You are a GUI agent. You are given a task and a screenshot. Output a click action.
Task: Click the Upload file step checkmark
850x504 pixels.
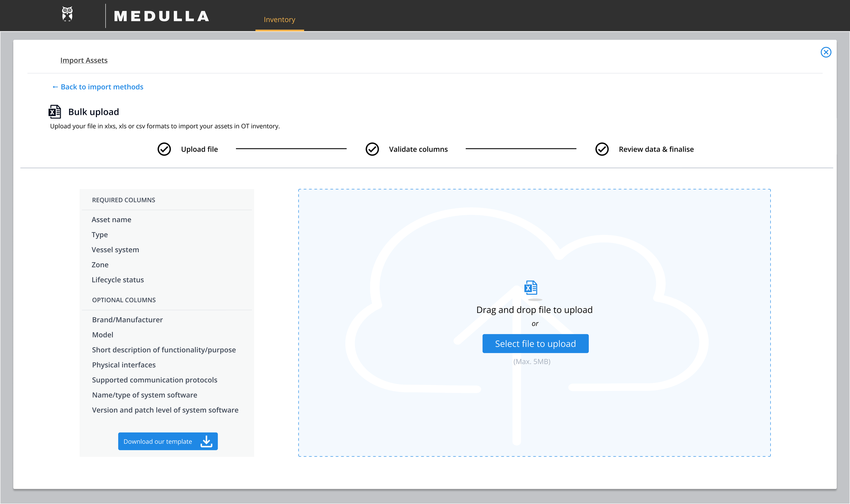(164, 149)
